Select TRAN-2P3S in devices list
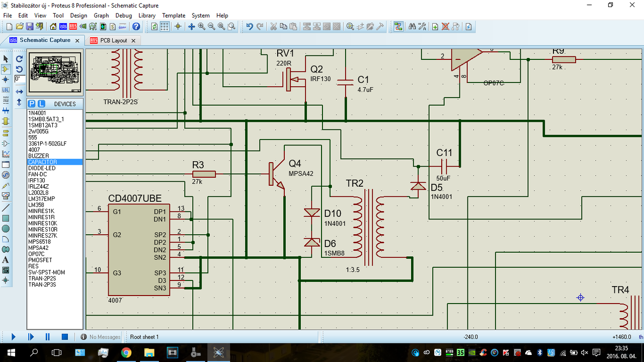Image resolution: width=644 pixels, height=362 pixels. 55,284
